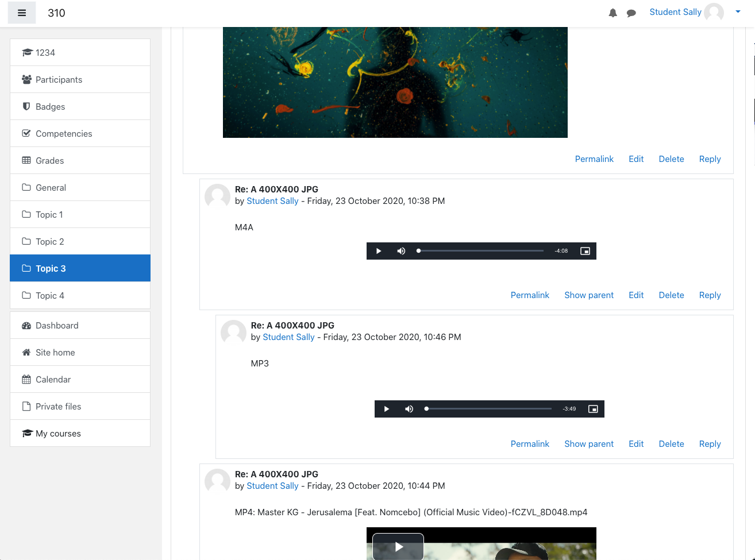The image size is (755, 560).
Task: Seek on the MP3 audio progress bar
Action: tap(488, 409)
